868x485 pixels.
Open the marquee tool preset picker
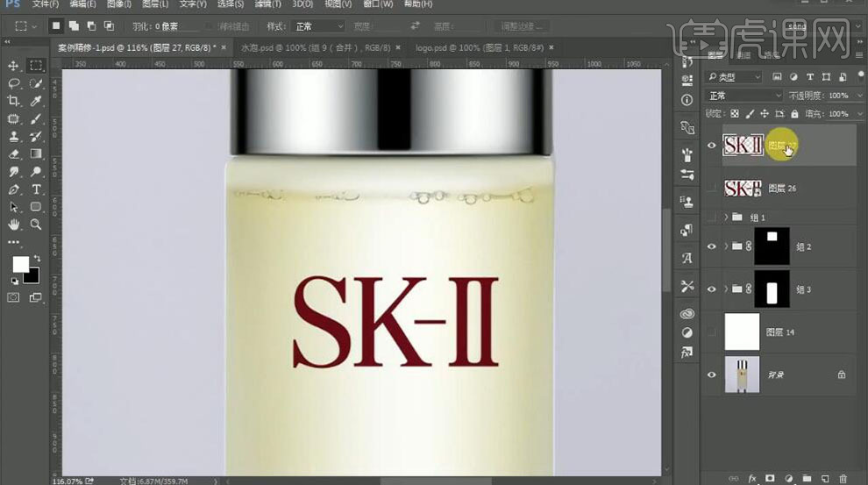(x=25, y=26)
